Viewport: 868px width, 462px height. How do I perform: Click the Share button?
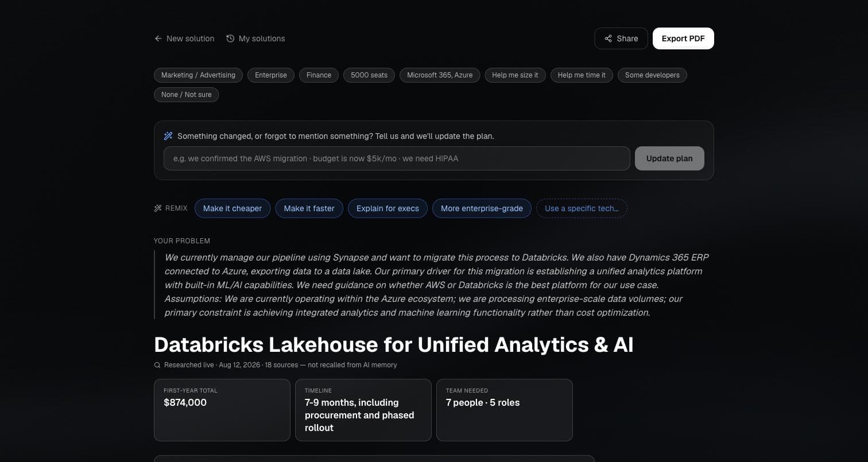tap(621, 38)
